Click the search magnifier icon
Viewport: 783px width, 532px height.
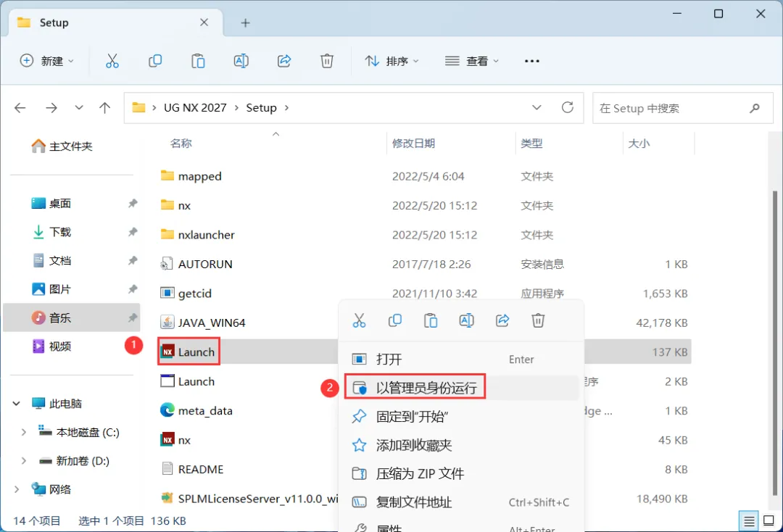(755, 108)
